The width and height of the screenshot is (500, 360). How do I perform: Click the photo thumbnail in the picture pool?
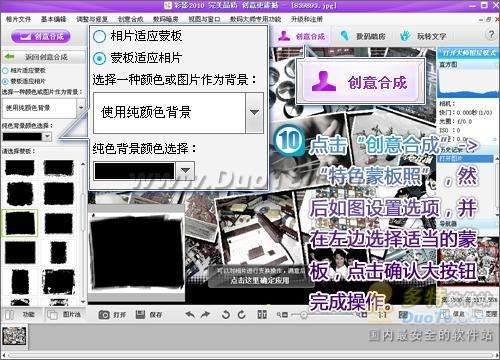tap(14, 336)
